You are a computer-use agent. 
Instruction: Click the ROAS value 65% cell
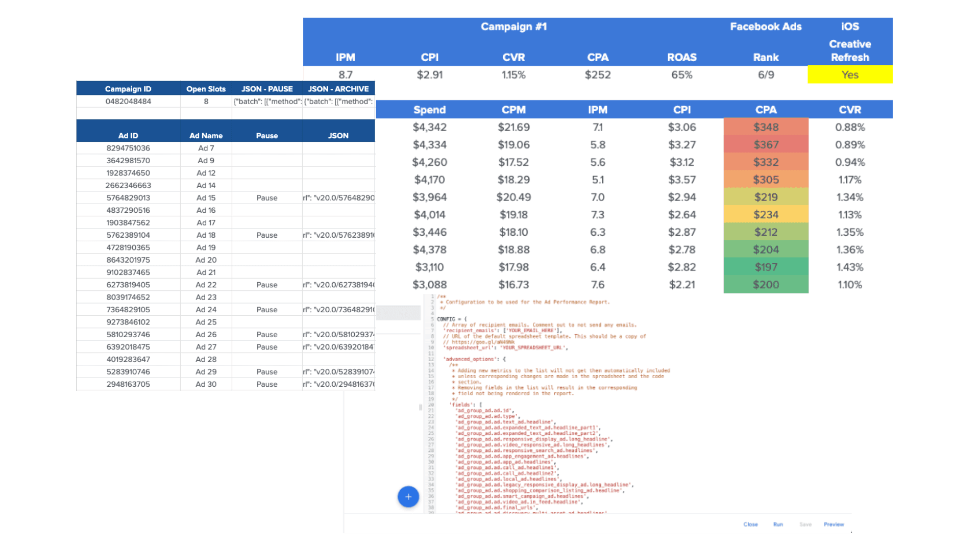[x=682, y=74]
